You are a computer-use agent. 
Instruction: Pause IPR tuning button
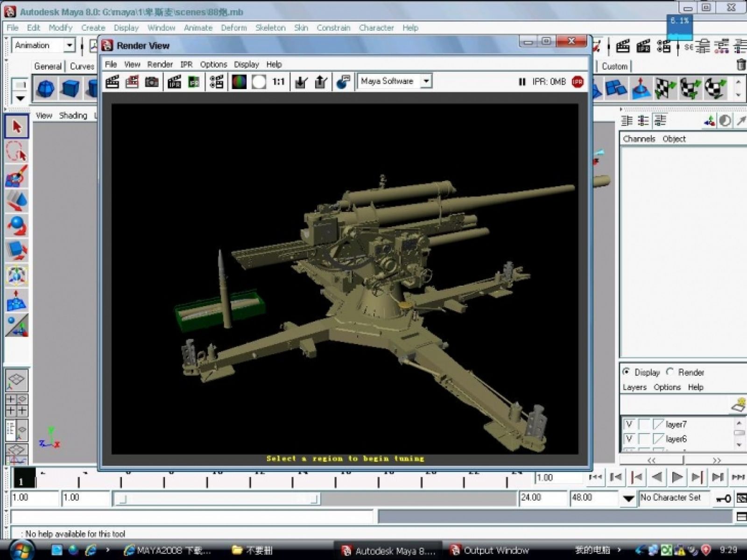tap(522, 82)
